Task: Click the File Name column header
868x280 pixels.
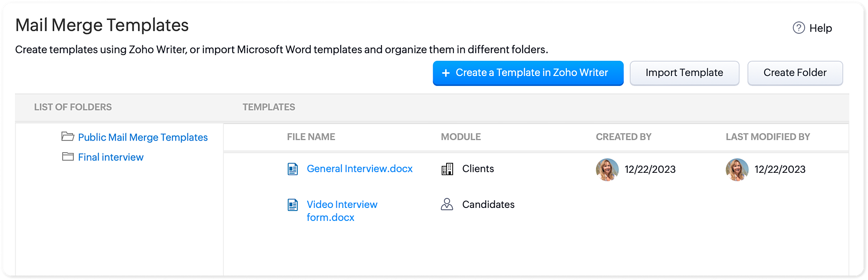Action: click(311, 137)
